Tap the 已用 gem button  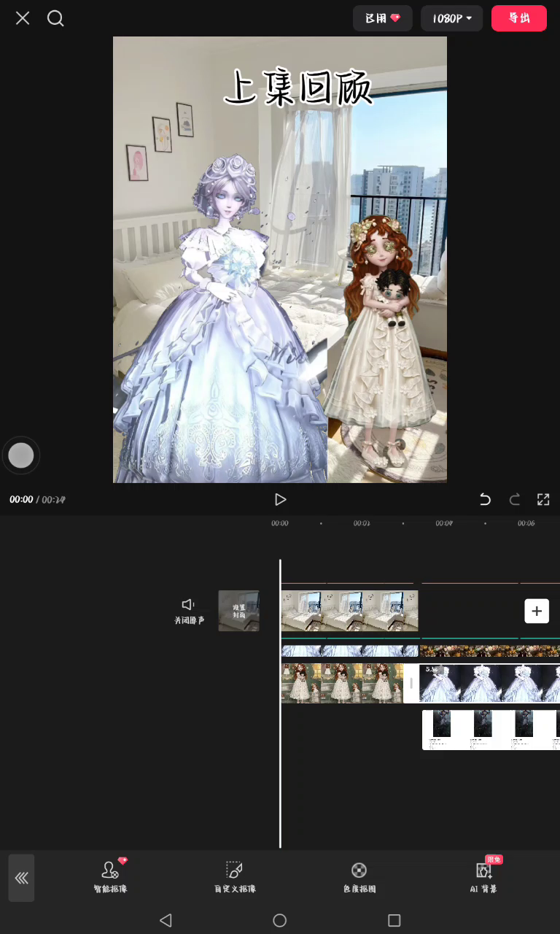click(382, 18)
